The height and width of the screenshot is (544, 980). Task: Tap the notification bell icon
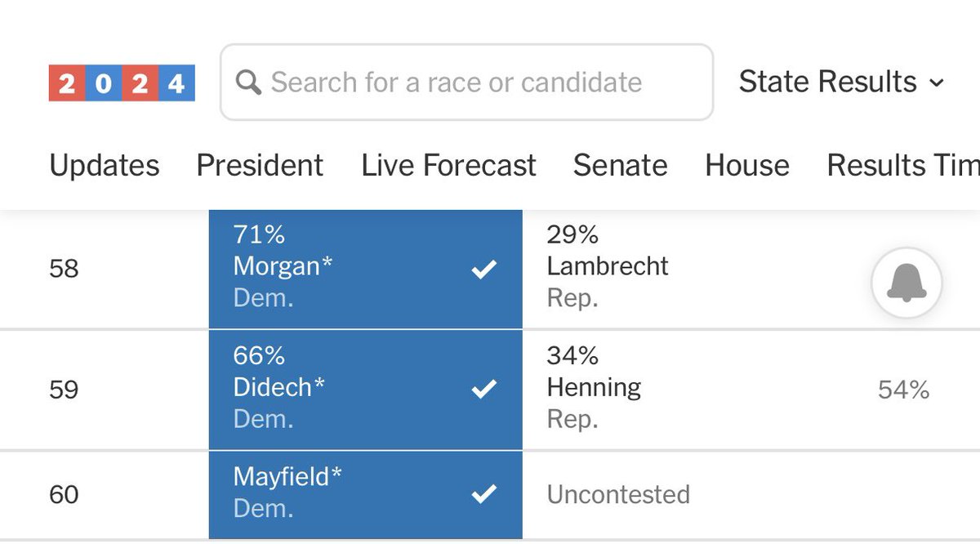906,283
